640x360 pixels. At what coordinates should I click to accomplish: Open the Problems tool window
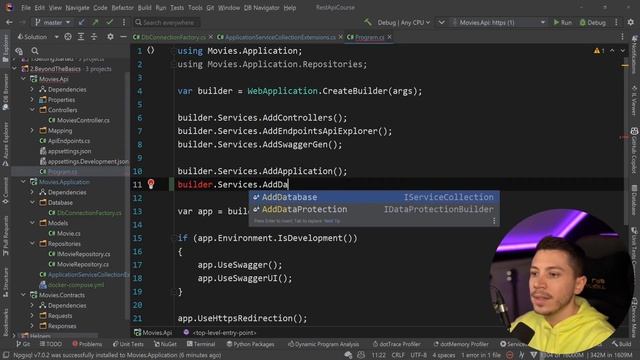[x=87, y=344]
